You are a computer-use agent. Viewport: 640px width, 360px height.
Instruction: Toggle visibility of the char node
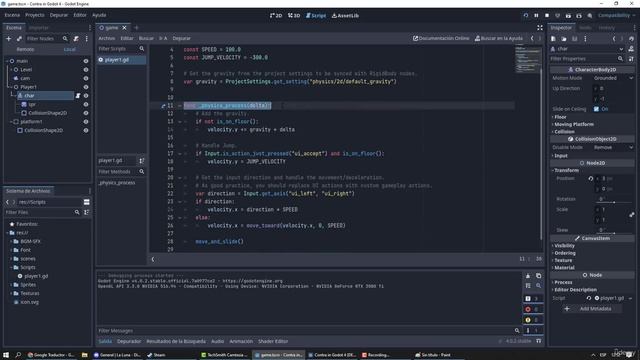pyautogui.click(x=86, y=96)
